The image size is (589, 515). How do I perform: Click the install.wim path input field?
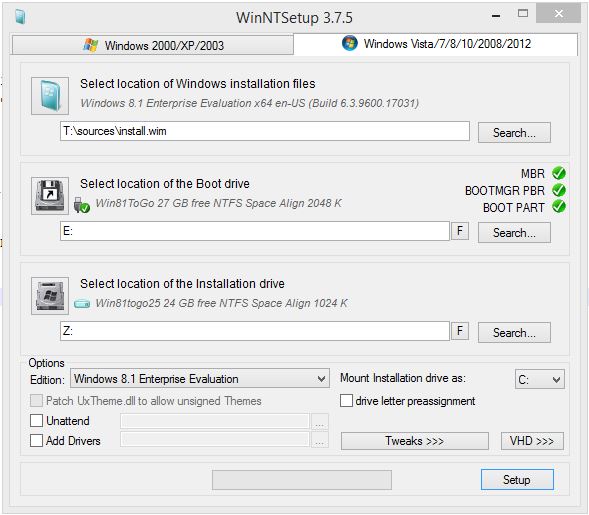point(265,131)
